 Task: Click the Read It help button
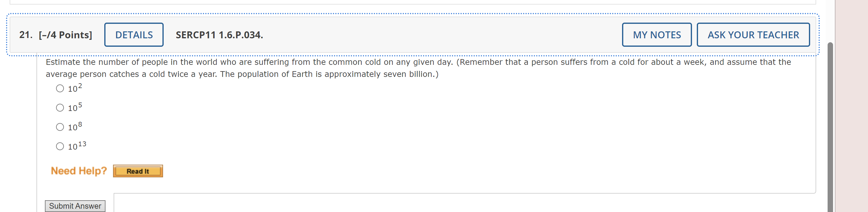pos(138,171)
